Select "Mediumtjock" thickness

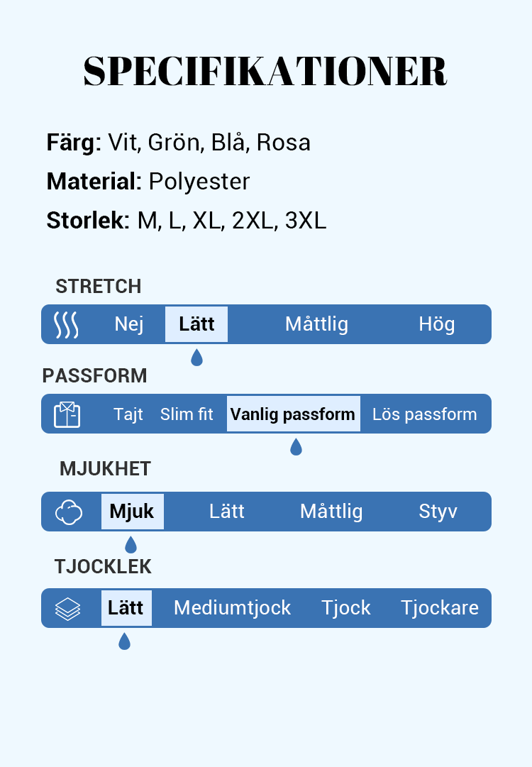pyautogui.click(x=232, y=608)
